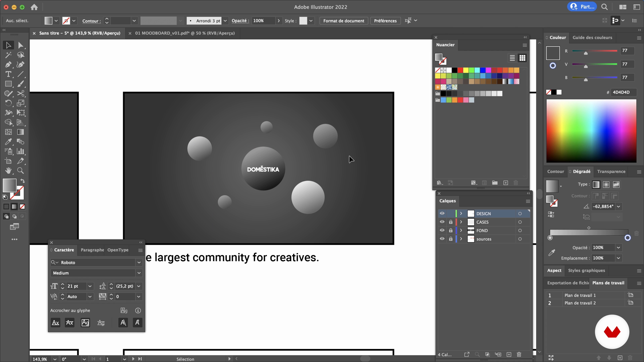Select the Selection (black arrow) tool
The image size is (644, 362).
click(x=8, y=45)
